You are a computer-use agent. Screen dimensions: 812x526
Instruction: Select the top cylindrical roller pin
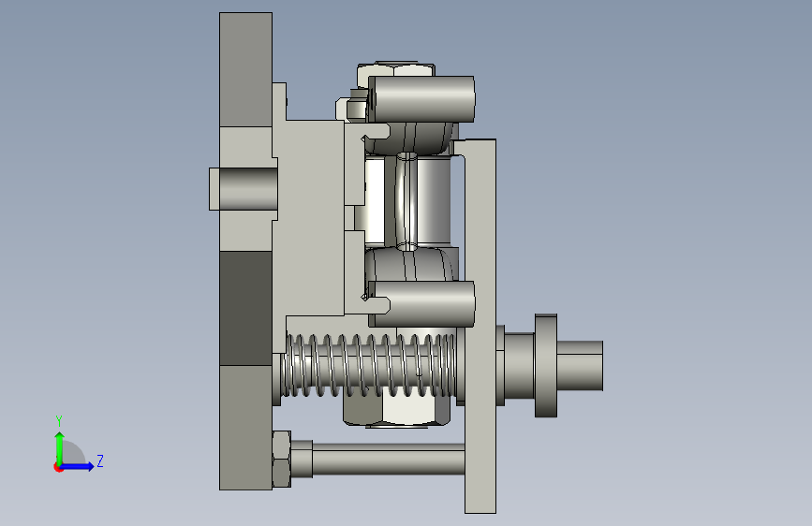click(x=421, y=99)
